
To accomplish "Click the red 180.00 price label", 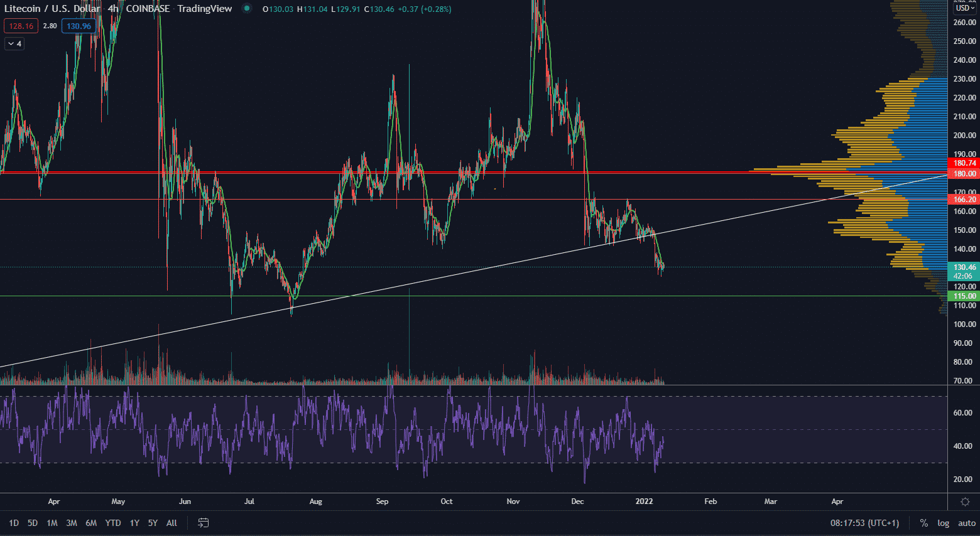I will coord(964,174).
